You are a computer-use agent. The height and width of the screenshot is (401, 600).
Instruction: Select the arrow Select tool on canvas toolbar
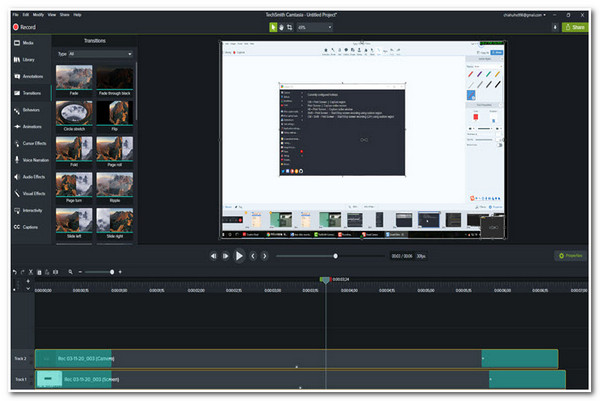(273, 27)
